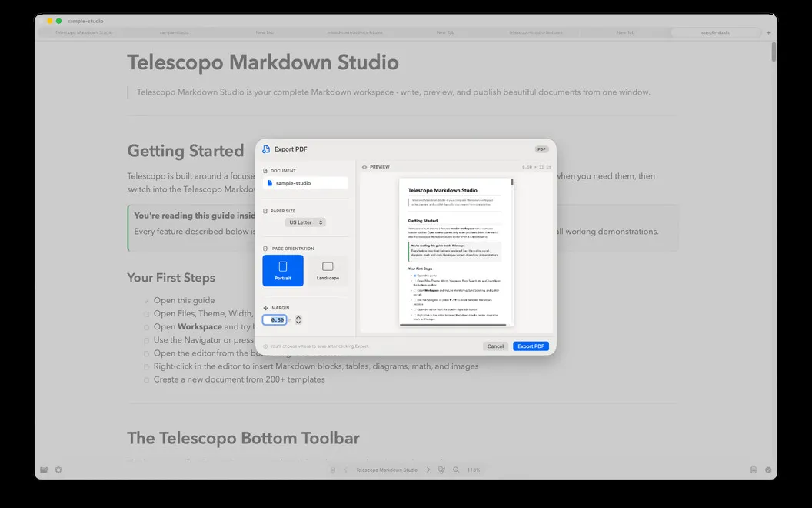This screenshot has height=508, width=812.
Task: Click the PDF preview page thumbnail
Action: [456, 252]
